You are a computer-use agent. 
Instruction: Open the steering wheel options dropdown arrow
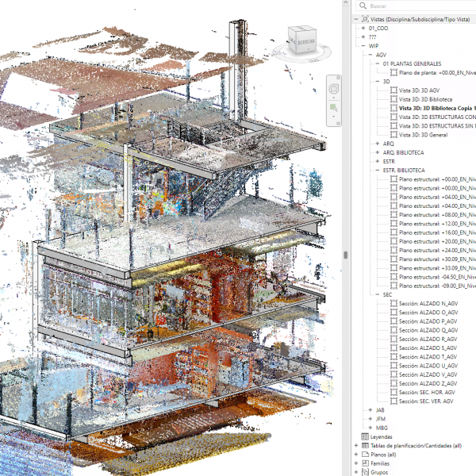point(334,98)
